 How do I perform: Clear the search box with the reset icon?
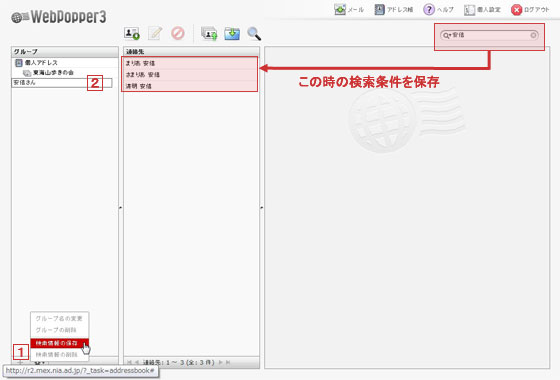point(533,35)
